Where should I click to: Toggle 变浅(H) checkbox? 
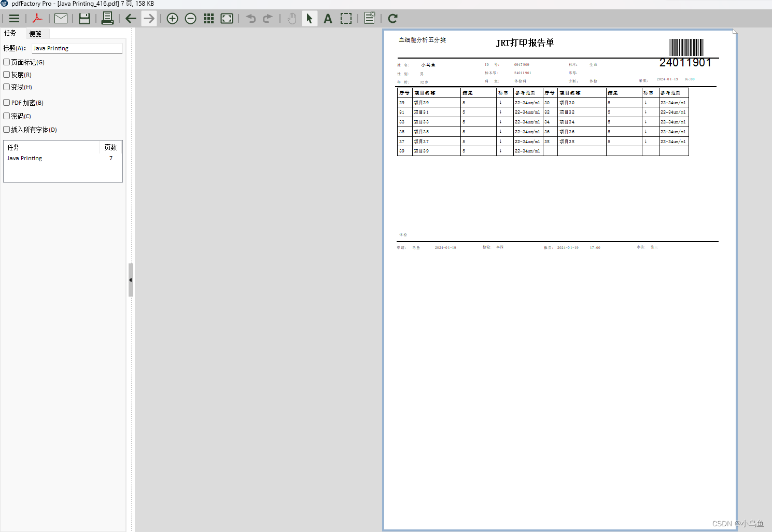click(7, 87)
